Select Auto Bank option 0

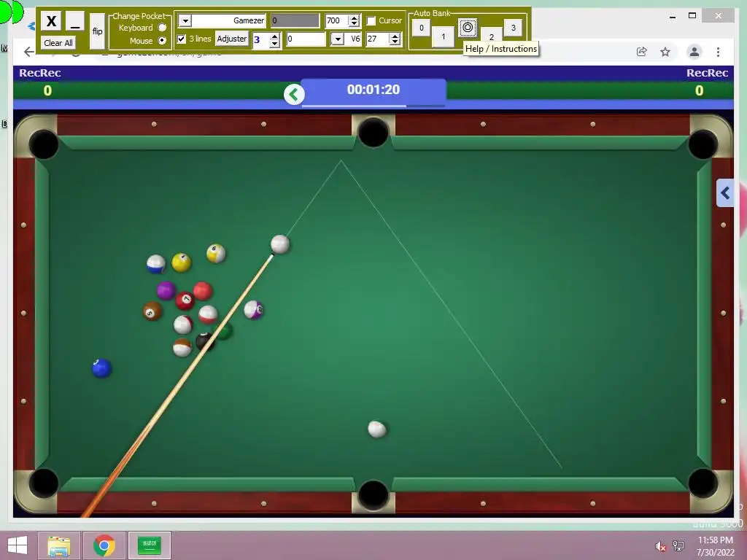coord(421,28)
